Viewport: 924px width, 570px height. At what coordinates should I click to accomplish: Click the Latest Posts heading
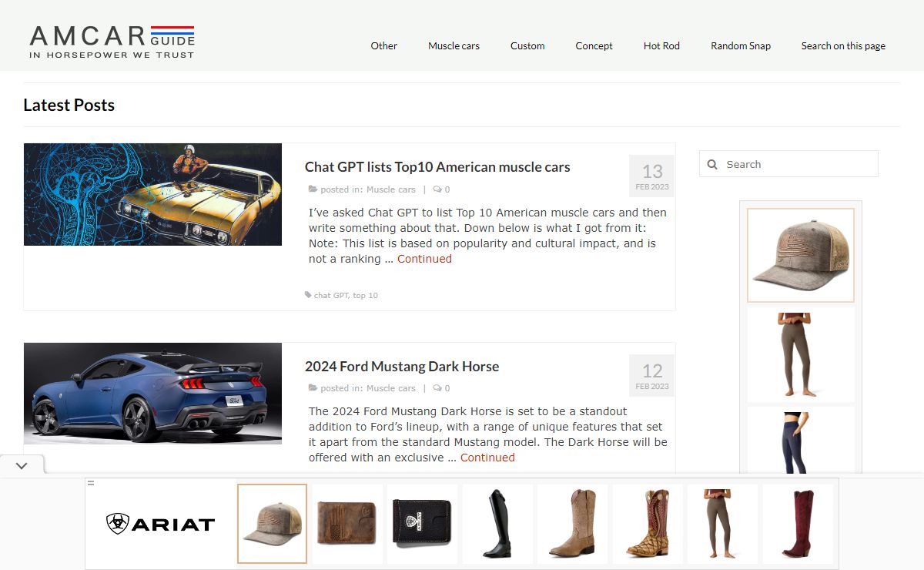tap(69, 106)
